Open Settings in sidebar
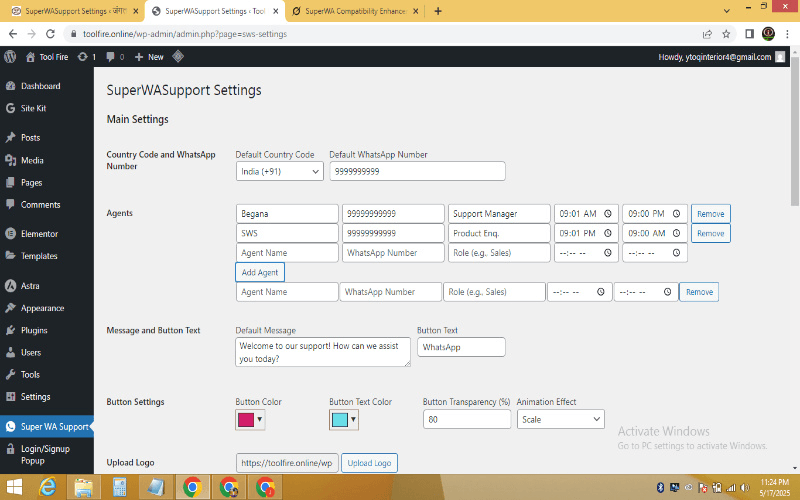 click(35, 396)
